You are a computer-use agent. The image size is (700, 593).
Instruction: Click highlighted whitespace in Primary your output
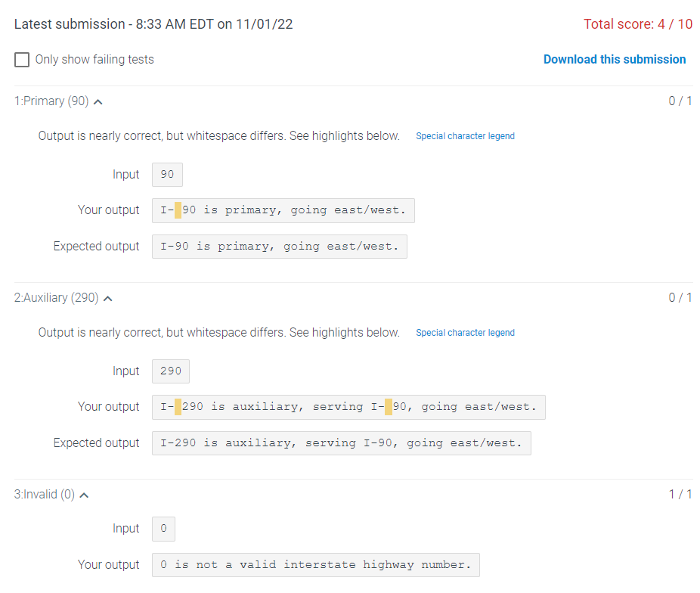click(178, 210)
